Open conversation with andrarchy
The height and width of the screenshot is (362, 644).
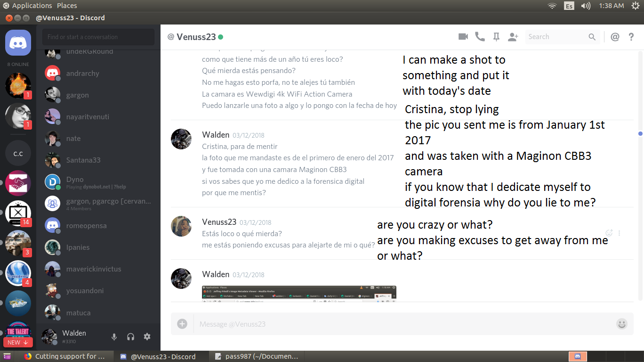98,73
